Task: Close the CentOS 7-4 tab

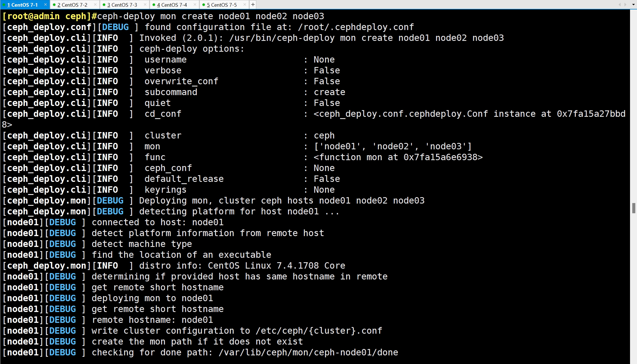Action: click(195, 4)
